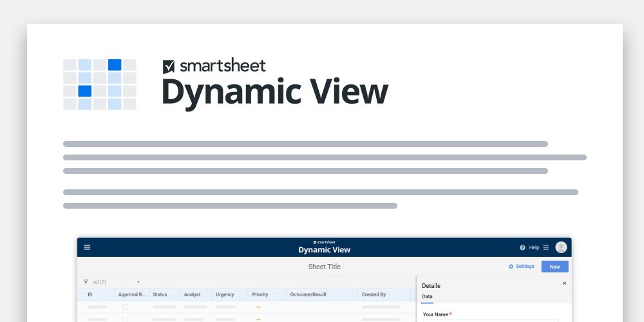Image resolution: width=644 pixels, height=322 pixels.
Task: Open the Settings link
Action: coord(525,267)
